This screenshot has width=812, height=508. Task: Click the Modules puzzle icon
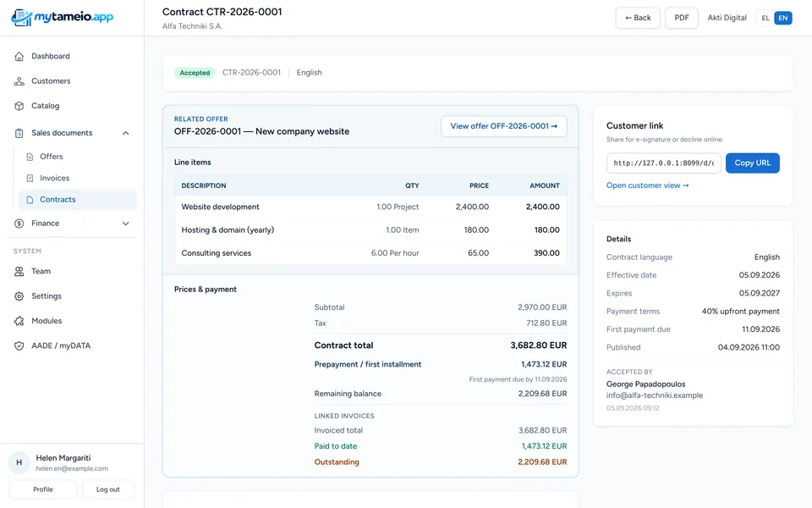19,321
